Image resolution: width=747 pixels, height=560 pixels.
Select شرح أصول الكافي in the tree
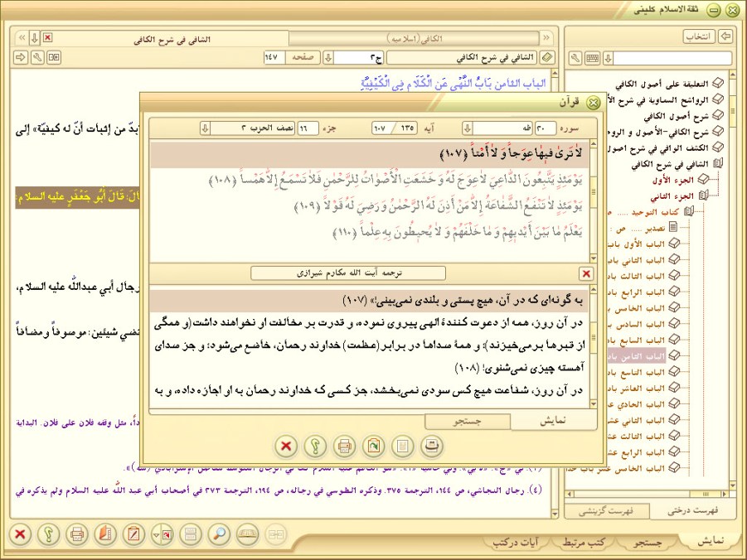click(x=676, y=116)
